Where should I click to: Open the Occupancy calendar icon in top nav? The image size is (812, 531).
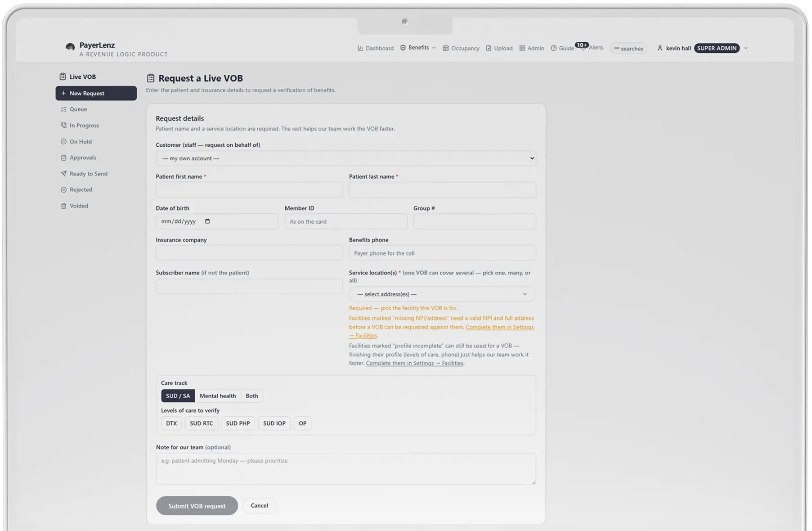[x=445, y=48]
